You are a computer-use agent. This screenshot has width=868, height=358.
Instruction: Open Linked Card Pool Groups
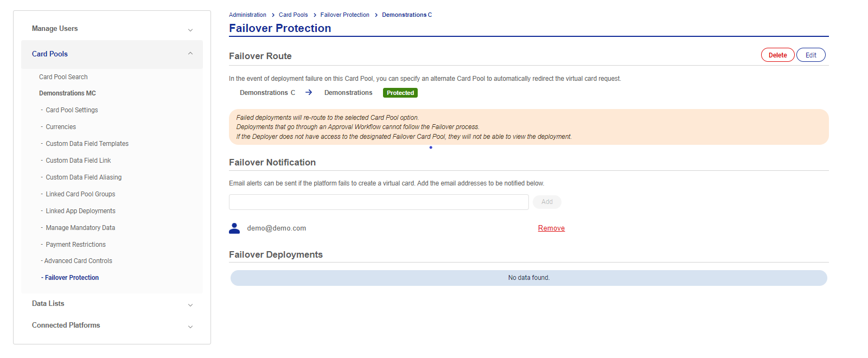[80, 194]
